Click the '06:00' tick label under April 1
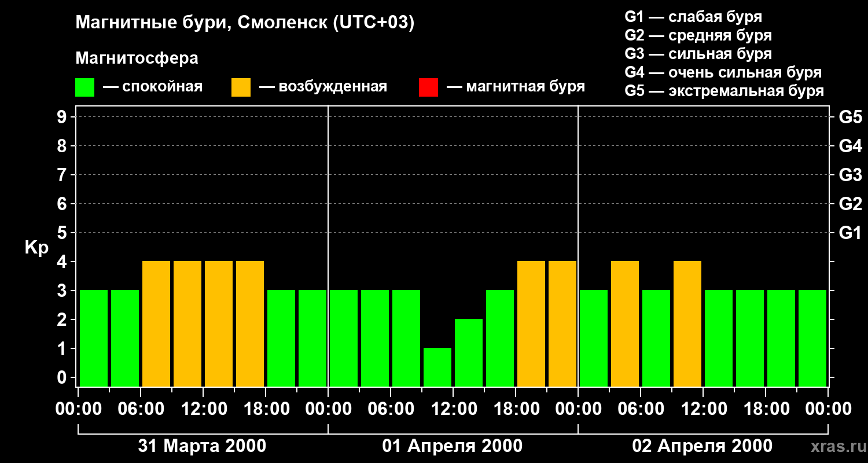 (391, 409)
